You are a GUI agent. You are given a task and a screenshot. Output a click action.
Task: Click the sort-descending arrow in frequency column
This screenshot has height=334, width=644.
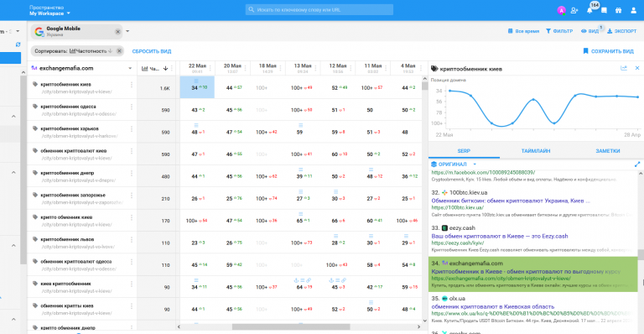tap(165, 68)
